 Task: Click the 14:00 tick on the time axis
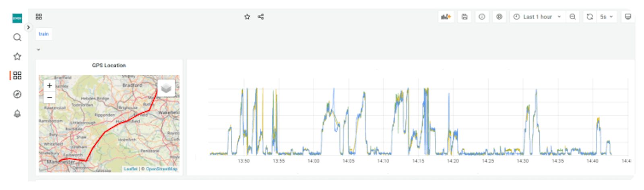[313, 161]
